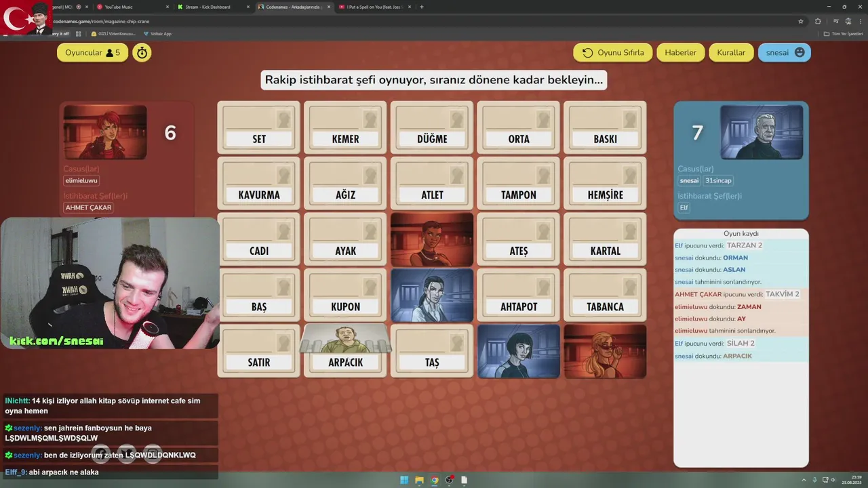
Task: Select the CADI word card
Action: (259, 239)
